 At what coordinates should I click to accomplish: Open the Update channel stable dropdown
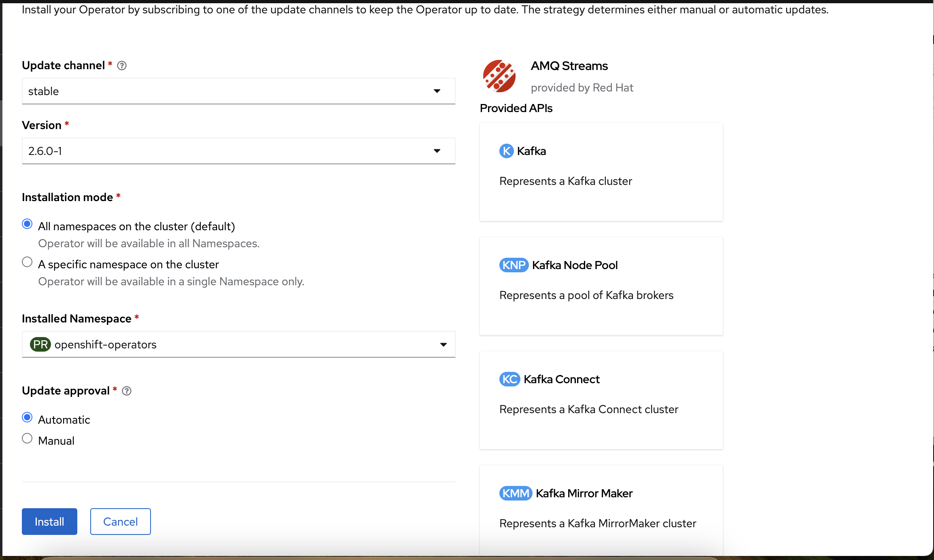pyautogui.click(x=238, y=91)
